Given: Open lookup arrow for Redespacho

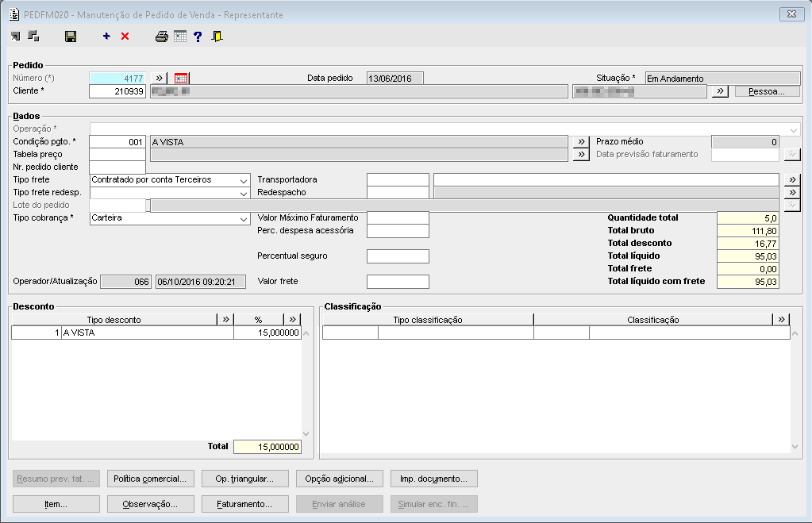Looking at the screenshot, I should (x=792, y=192).
